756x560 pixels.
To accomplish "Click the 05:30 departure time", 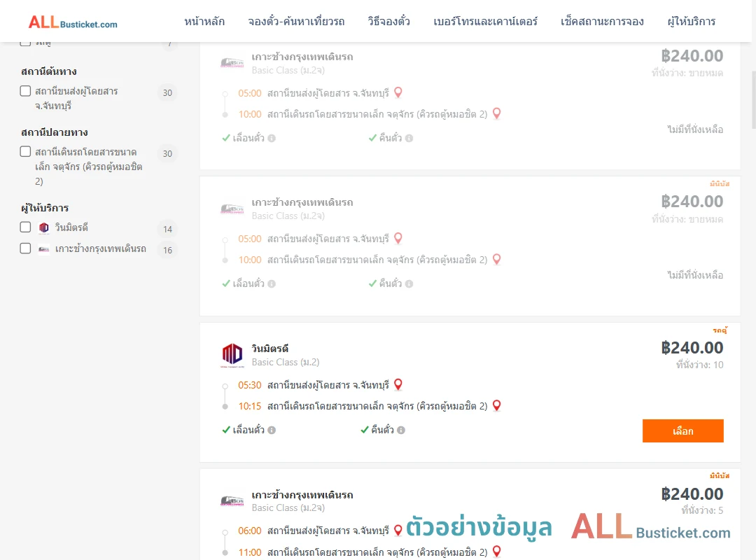I will pyautogui.click(x=250, y=385).
